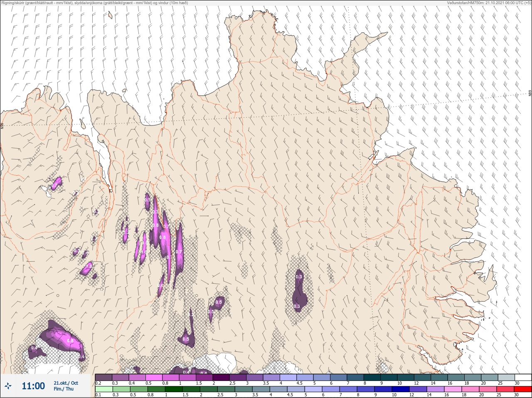
Task: Select the pale green 0.1 swatch on lower scale
Action: pyautogui.click(x=103, y=389)
